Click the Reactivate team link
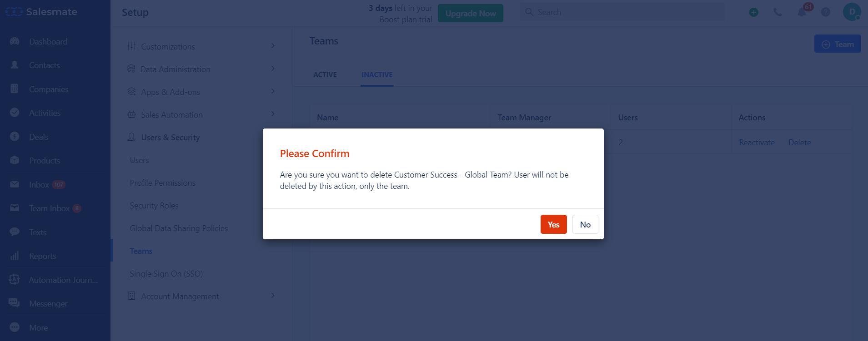The height and width of the screenshot is (341, 868). (x=757, y=143)
